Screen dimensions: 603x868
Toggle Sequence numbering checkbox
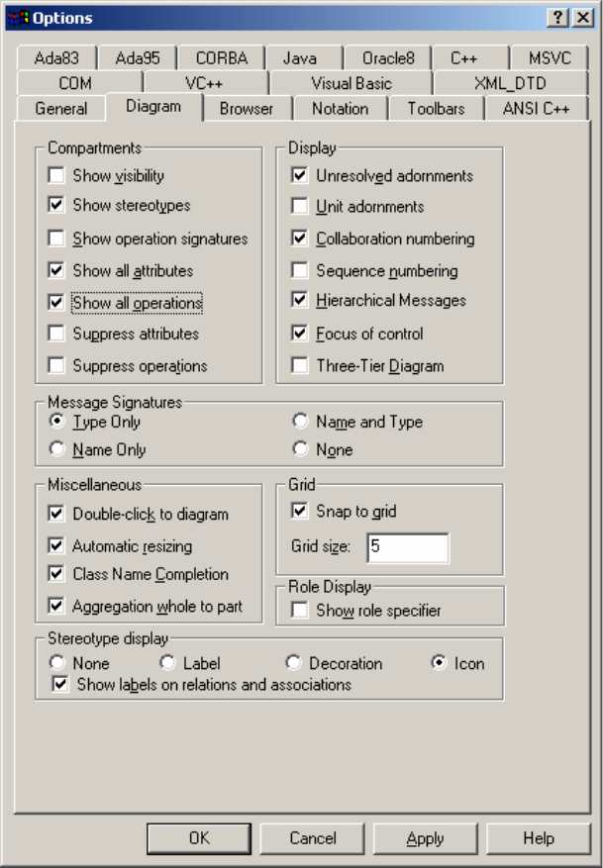coord(300,270)
